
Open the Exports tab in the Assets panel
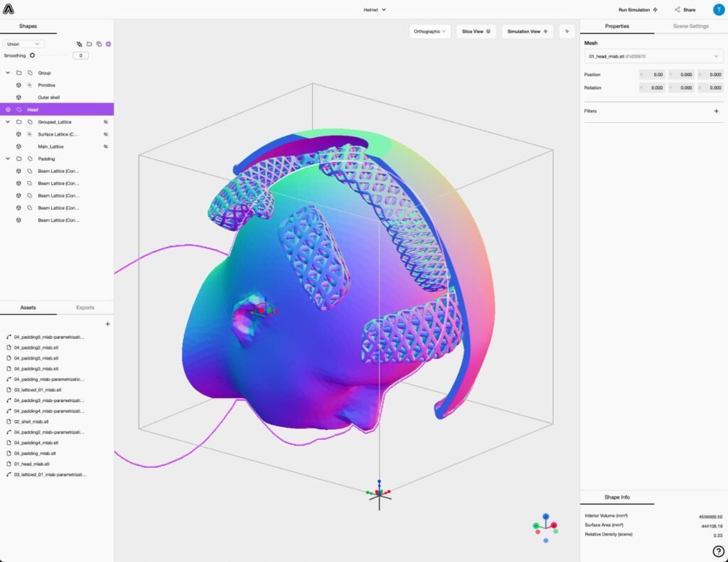coord(85,307)
